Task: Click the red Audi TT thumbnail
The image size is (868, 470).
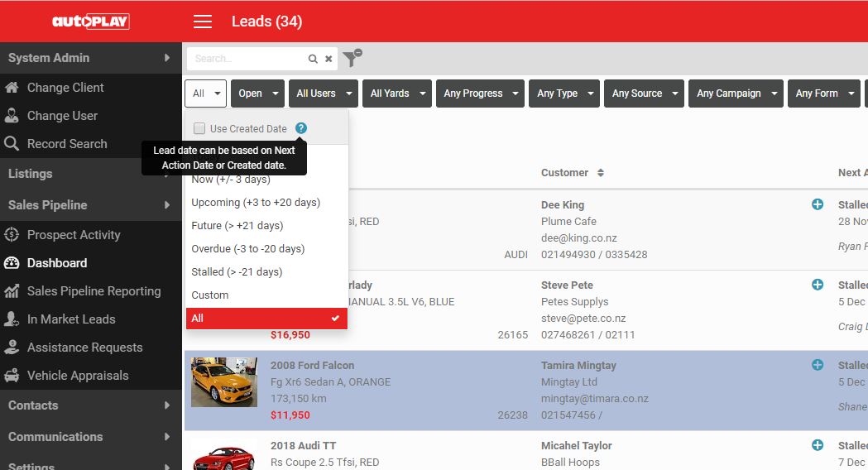Action: (224, 458)
